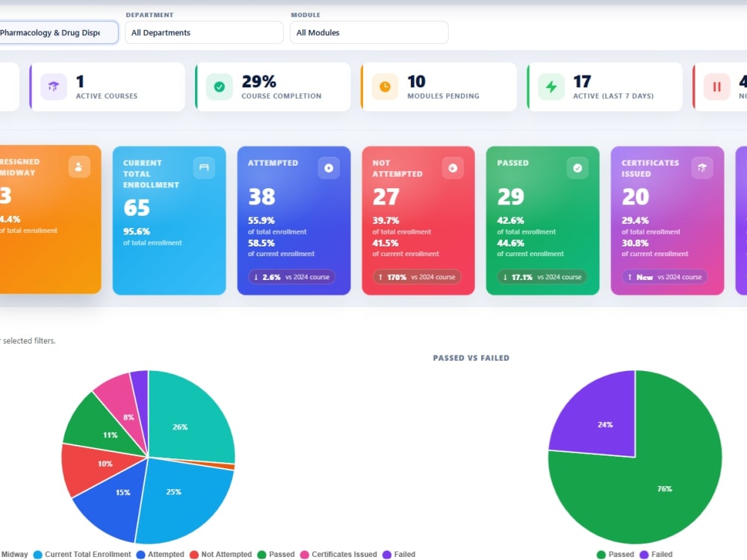
Task: Click the 17 Active Last 7 Days value
Action: click(x=582, y=81)
